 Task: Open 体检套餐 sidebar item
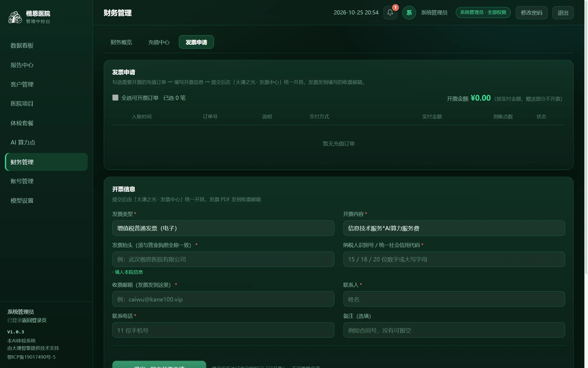46,123
